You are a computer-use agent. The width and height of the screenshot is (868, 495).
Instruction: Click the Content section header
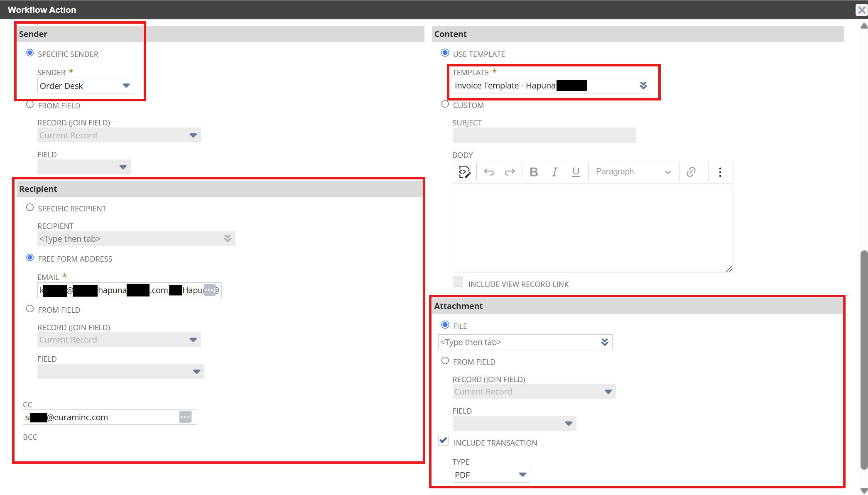coord(638,34)
